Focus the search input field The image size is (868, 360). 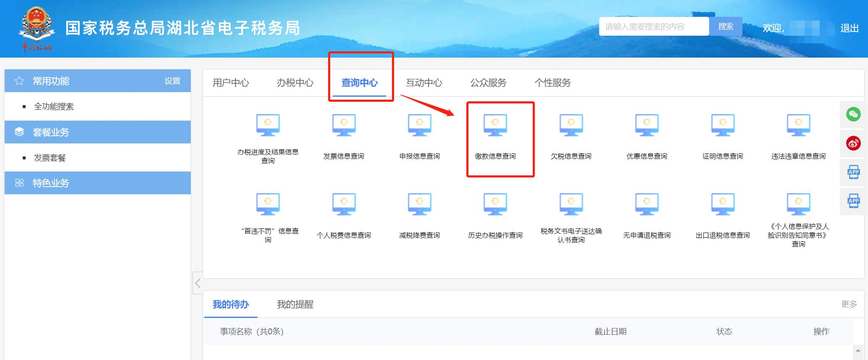point(654,27)
